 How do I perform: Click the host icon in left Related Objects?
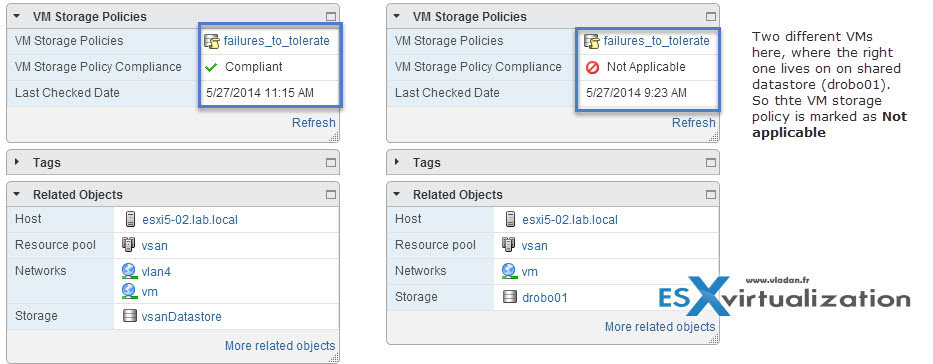[x=130, y=219]
